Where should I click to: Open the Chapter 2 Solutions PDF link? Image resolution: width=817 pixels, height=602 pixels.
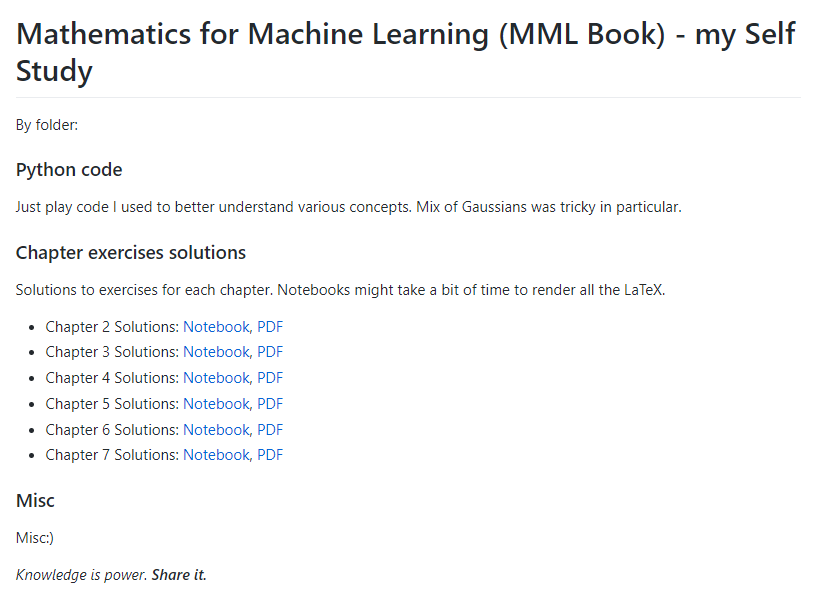point(270,326)
